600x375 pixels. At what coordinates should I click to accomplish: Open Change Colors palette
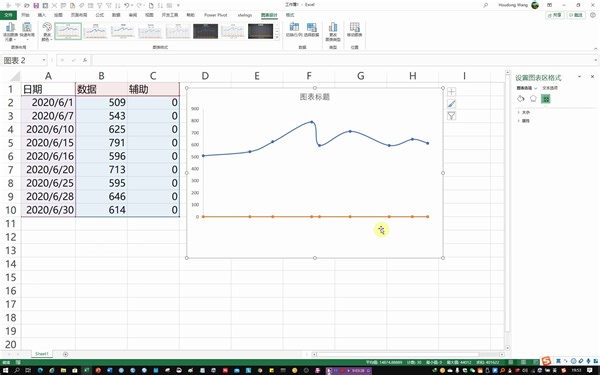coord(47,31)
